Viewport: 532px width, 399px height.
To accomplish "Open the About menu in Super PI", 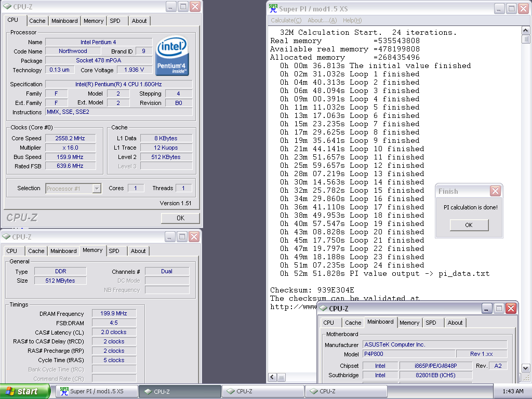I will pyautogui.click(x=322, y=20).
